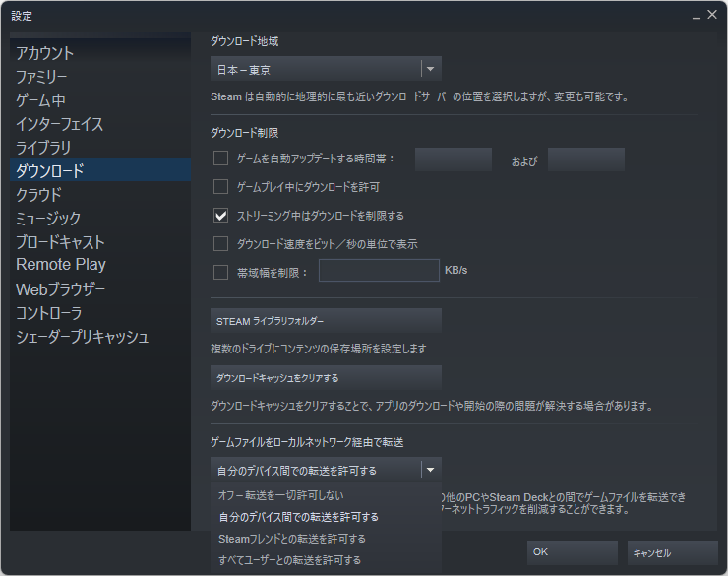
Task: Open the アカウント settings section
Action: pos(99,53)
